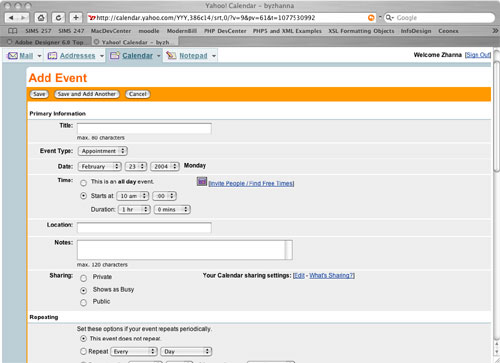The image size is (500, 363).
Task: Open the What's Sharing? link
Action: pos(332,275)
